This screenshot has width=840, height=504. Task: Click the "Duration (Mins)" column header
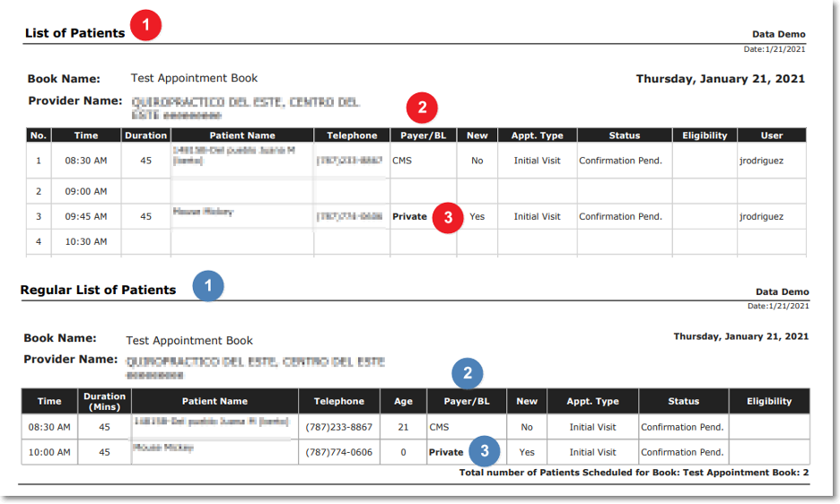click(x=105, y=401)
